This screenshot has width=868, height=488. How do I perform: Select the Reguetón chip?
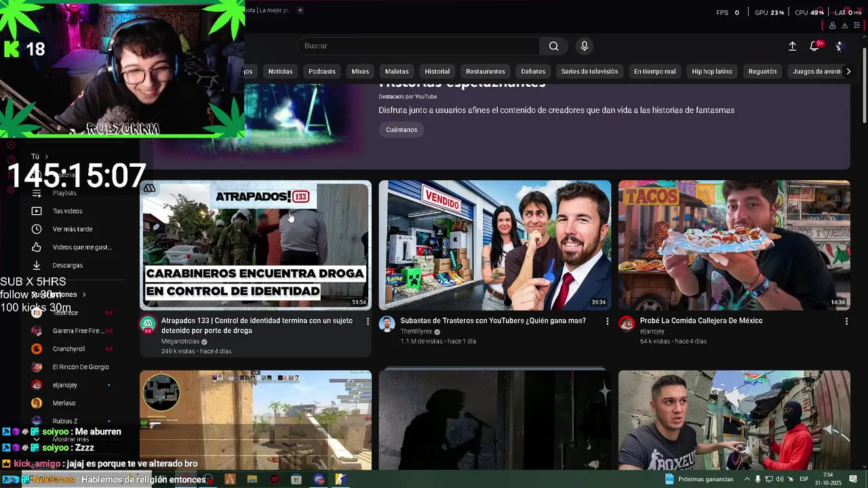point(762,71)
